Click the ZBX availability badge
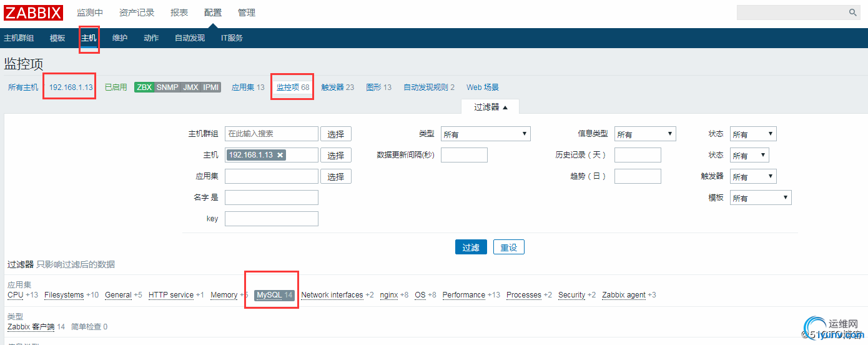Viewport: 868px width, 345px height. (144, 87)
